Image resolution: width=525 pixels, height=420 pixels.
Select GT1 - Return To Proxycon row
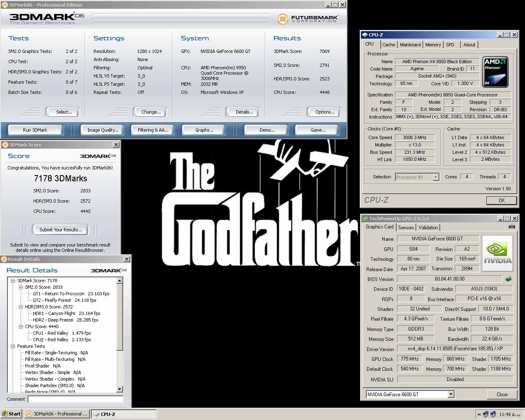coord(71,294)
